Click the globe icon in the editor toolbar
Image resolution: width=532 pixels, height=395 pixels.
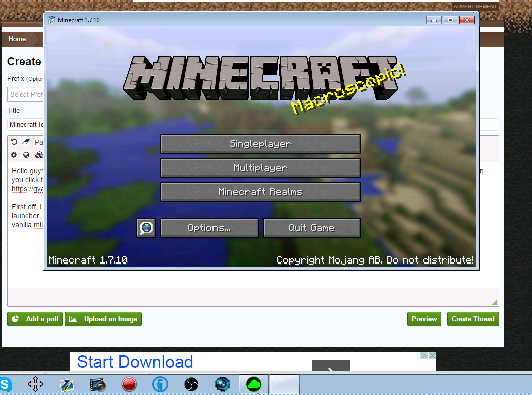click(26, 155)
